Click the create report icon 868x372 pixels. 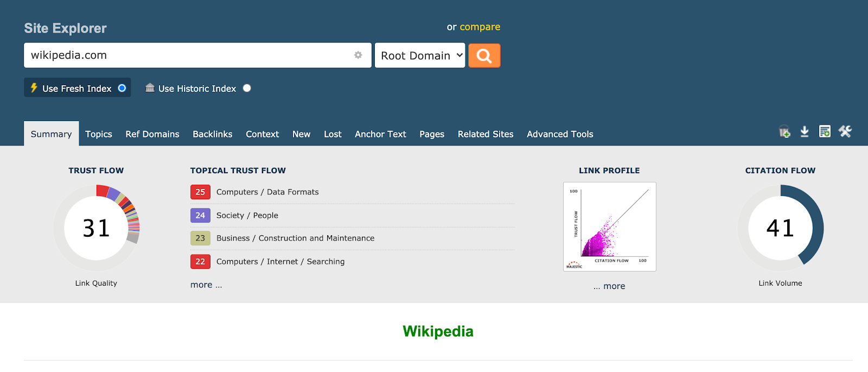tap(825, 131)
